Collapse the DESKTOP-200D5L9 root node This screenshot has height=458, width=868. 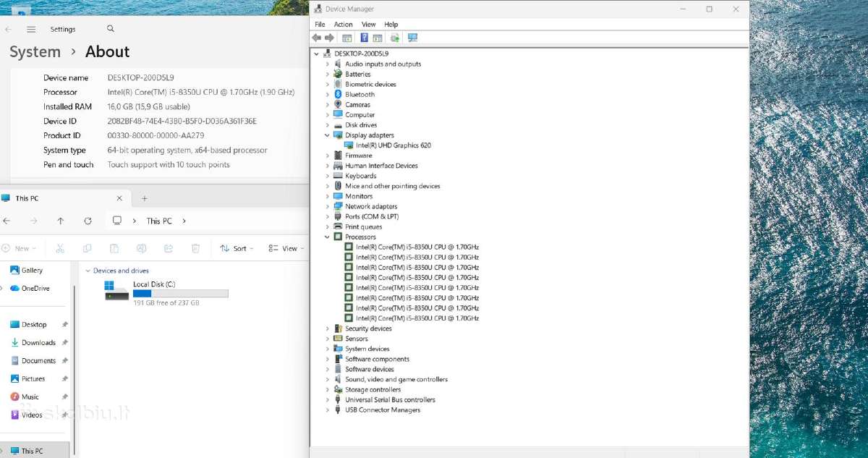(x=316, y=54)
